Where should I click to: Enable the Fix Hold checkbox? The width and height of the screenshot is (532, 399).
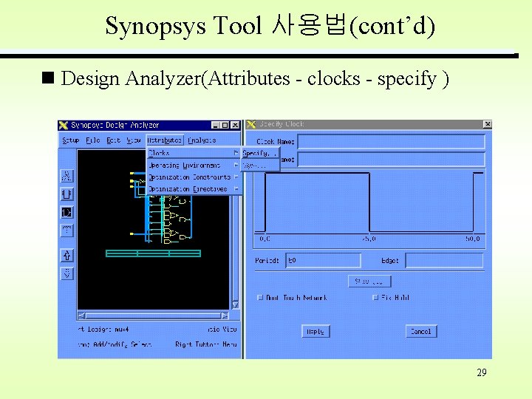click(x=375, y=297)
